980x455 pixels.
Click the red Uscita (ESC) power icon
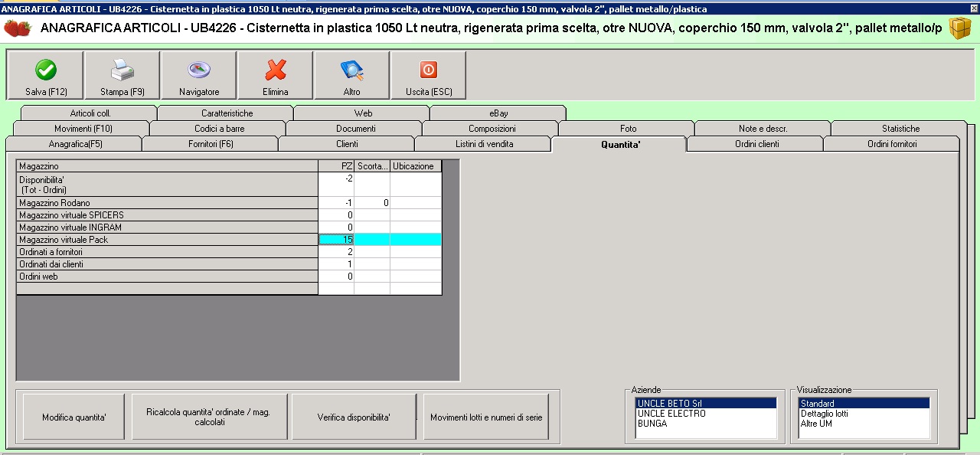click(429, 70)
